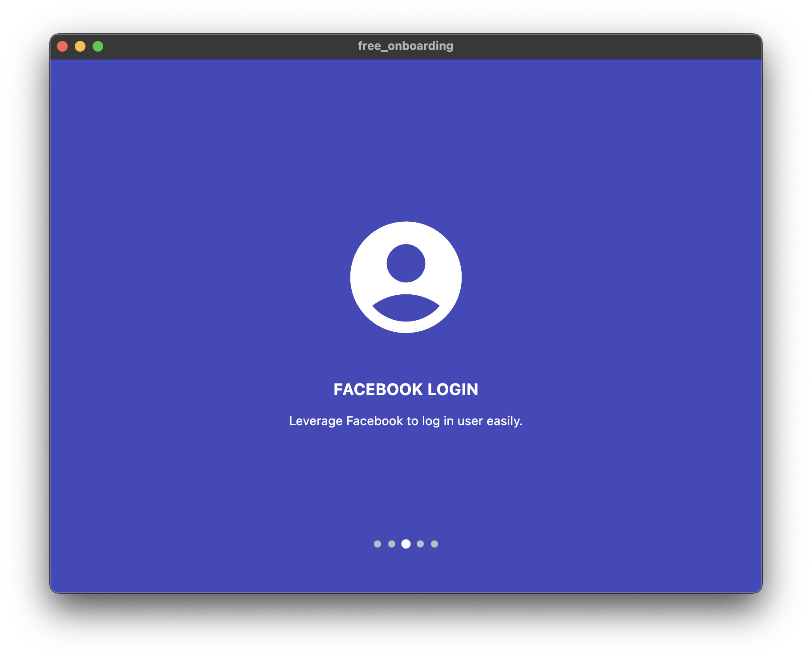Maximize the window with the green button
Viewport: 812px width, 659px height.
click(x=98, y=46)
